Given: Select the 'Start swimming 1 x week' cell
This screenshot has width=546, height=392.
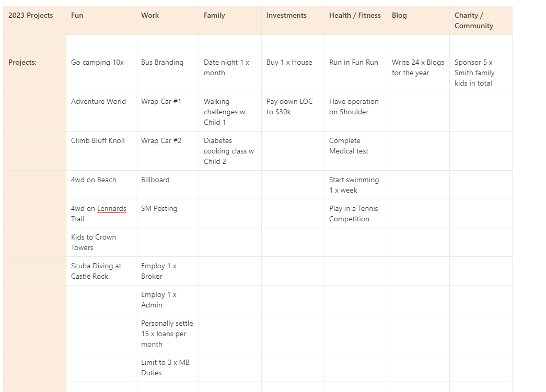Looking at the screenshot, I should click(x=355, y=185).
